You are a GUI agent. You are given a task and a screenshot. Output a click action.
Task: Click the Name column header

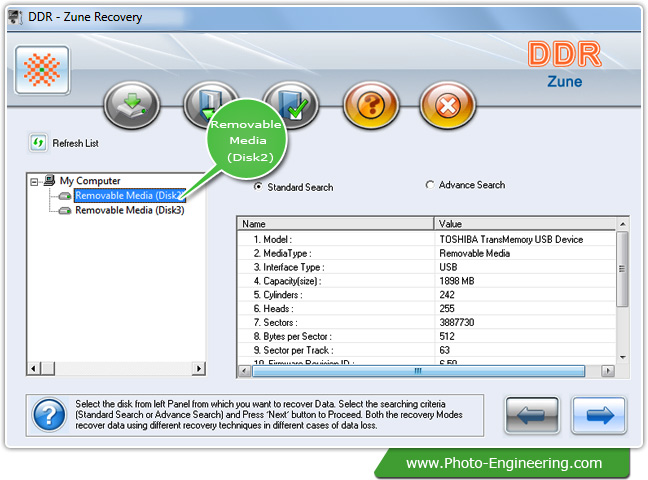point(336,224)
